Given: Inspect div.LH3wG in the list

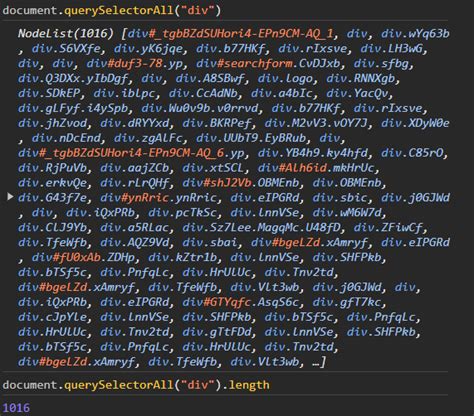Looking at the screenshot, I should (391, 48).
